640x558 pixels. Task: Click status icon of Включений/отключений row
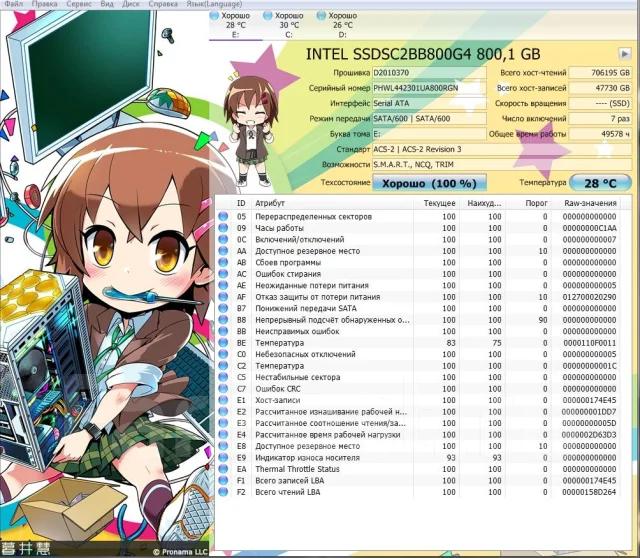click(x=223, y=239)
